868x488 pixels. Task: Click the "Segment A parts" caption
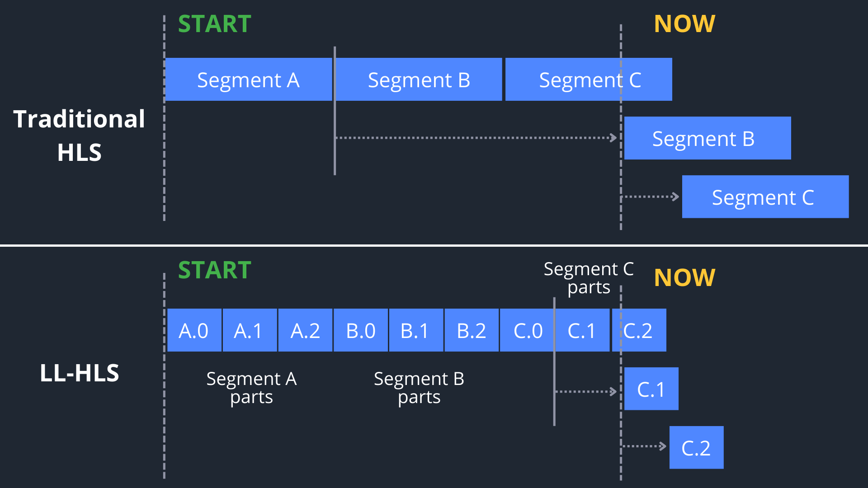251,388
